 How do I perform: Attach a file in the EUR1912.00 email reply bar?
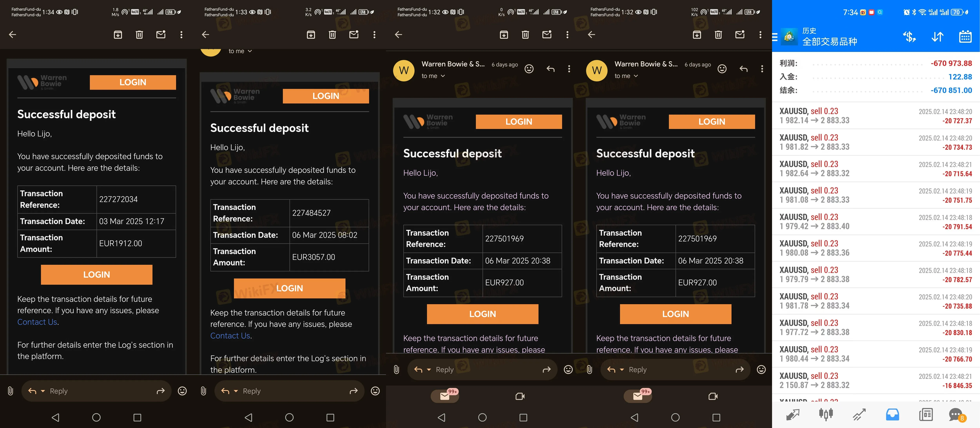pyautogui.click(x=11, y=391)
